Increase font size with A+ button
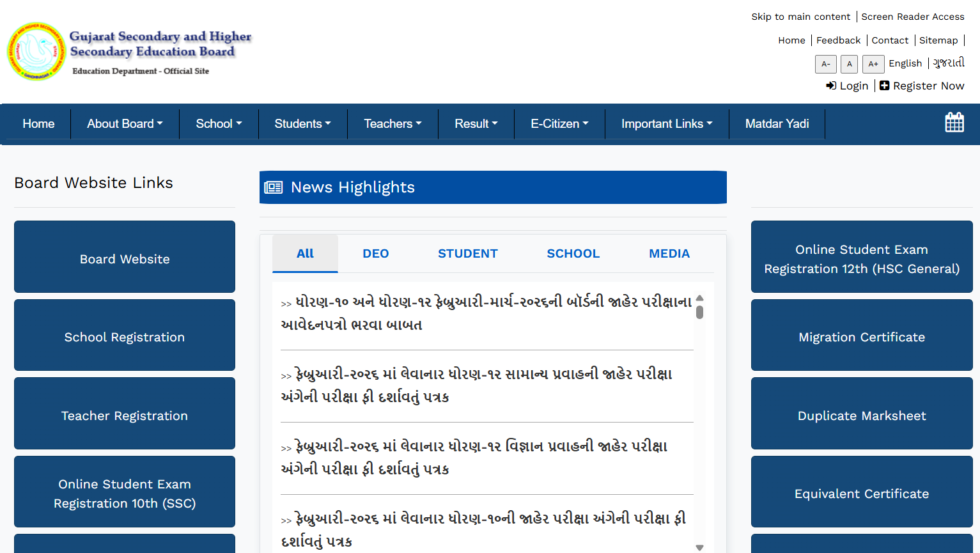The width and height of the screenshot is (980, 553). point(873,64)
